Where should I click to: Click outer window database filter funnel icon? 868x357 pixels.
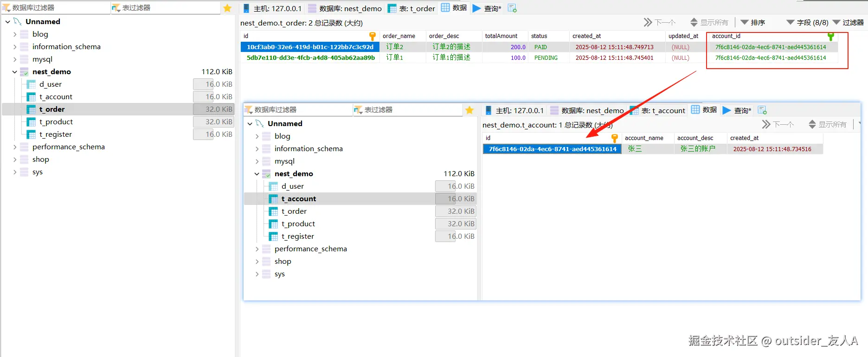6,8
